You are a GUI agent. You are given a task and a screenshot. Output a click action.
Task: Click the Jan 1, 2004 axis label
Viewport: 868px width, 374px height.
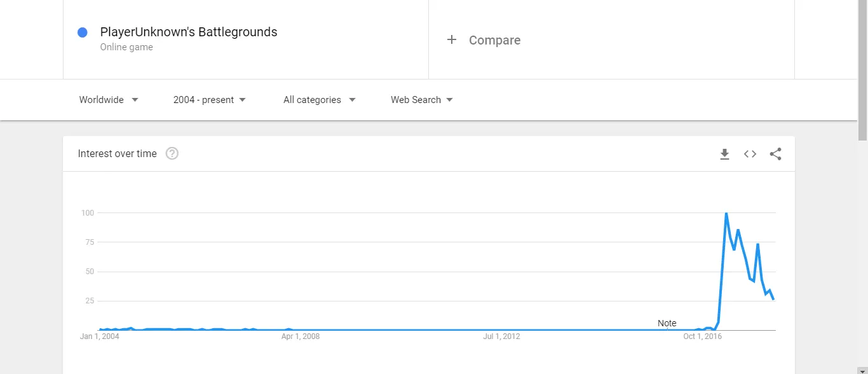click(100, 336)
